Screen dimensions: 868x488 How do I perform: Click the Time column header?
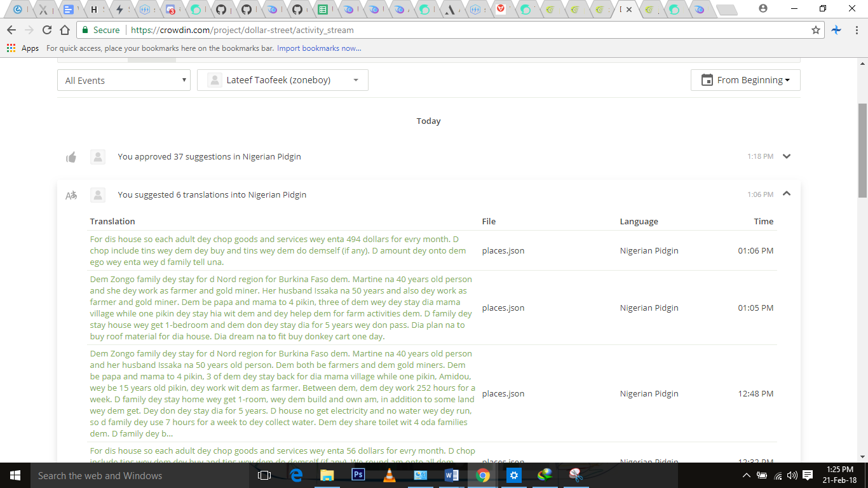click(763, 222)
